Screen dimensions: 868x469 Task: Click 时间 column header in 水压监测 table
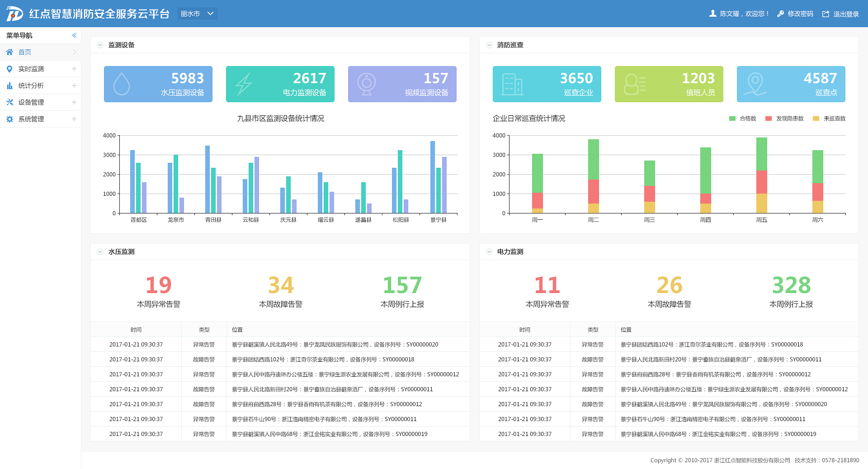136,330
